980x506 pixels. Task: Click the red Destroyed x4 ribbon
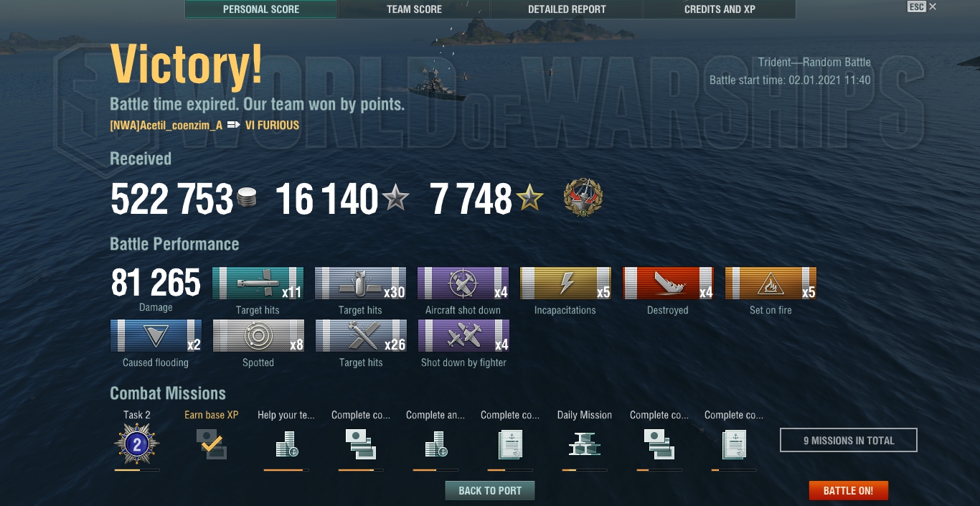(668, 284)
